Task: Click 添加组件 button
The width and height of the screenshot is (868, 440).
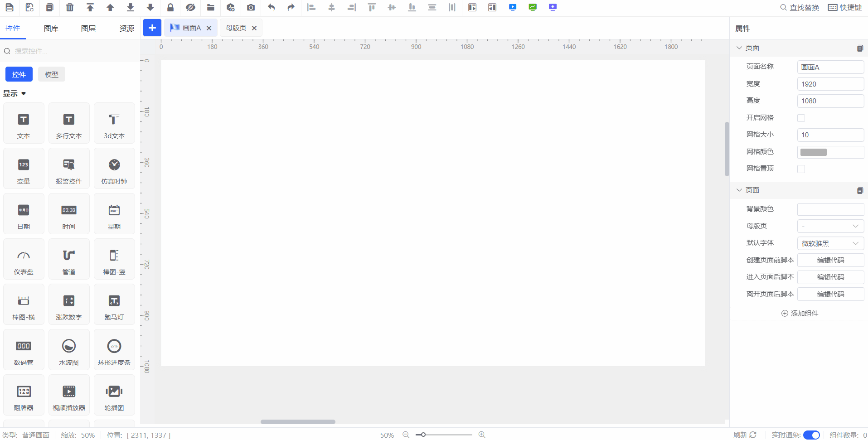Action: tap(800, 314)
